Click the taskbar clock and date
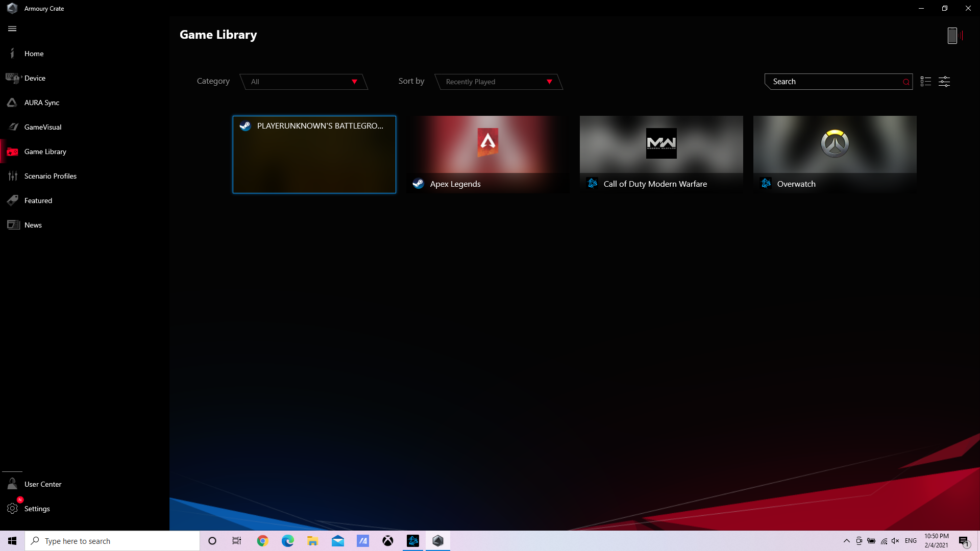Viewport: 980px width, 551px height. (937, 541)
